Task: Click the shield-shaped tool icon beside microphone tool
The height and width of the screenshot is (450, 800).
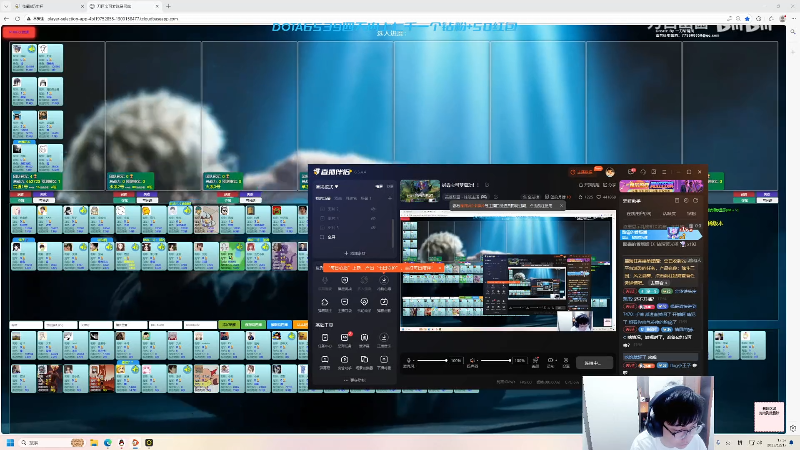Action: [x=344, y=281]
